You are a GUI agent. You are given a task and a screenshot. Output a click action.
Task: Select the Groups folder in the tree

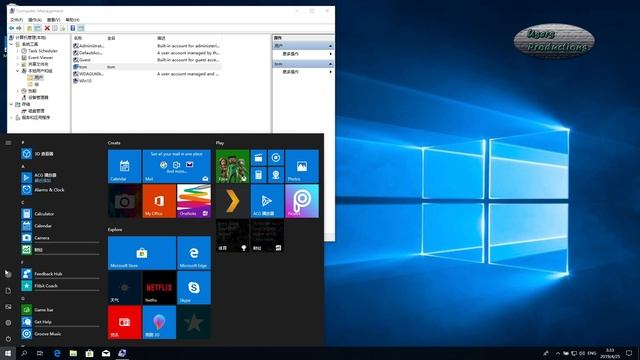coord(33,84)
